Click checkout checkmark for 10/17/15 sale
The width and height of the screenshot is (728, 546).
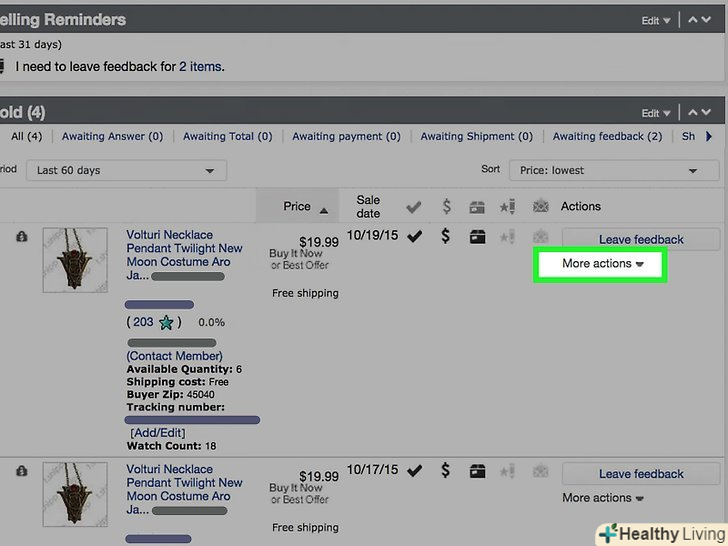click(414, 471)
